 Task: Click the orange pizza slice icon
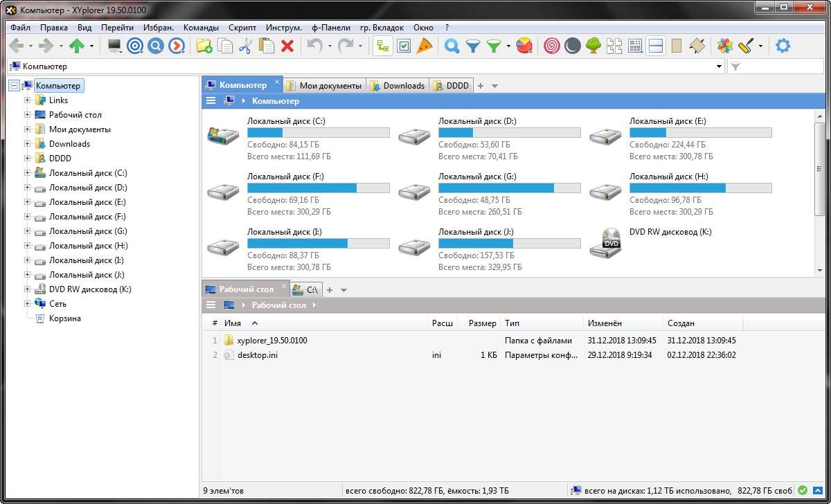[x=425, y=46]
